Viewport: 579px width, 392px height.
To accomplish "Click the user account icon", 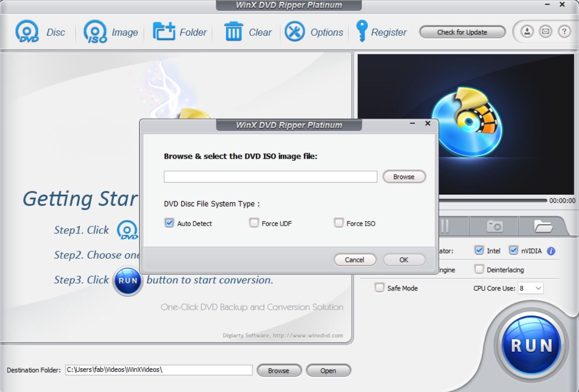I will [x=527, y=31].
